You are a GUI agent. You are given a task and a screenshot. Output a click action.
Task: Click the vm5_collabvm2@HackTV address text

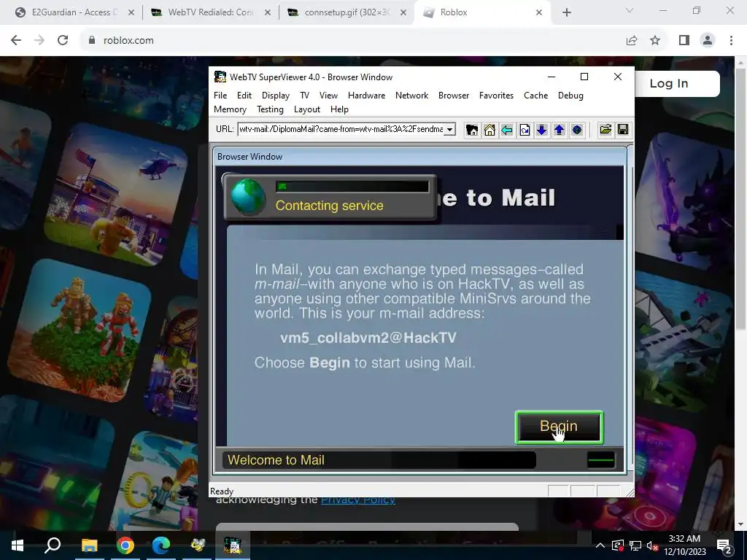tap(368, 338)
